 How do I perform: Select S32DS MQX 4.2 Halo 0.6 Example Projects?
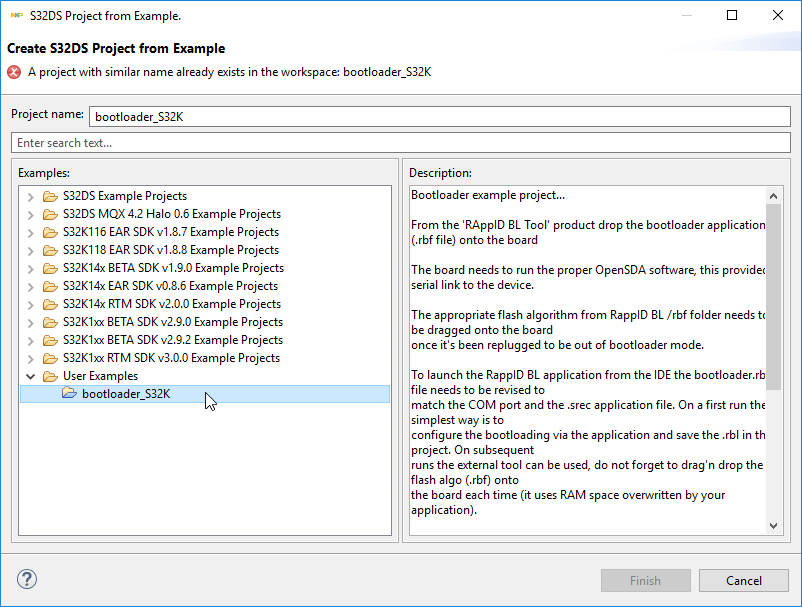coord(172,214)
